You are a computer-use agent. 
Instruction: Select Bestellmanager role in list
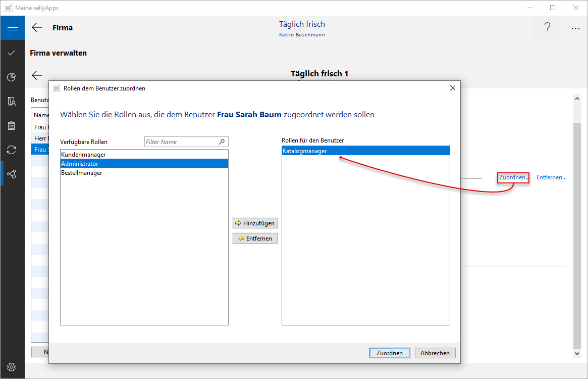82,173
